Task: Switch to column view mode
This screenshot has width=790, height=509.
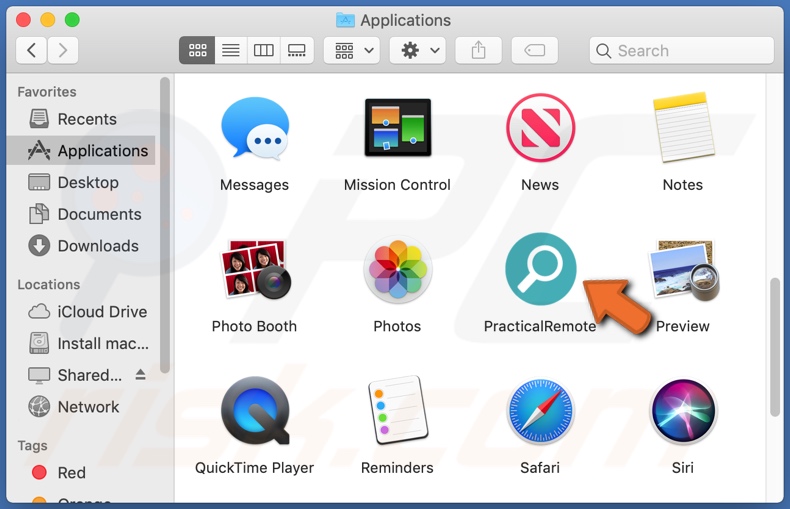Action: 264,50
